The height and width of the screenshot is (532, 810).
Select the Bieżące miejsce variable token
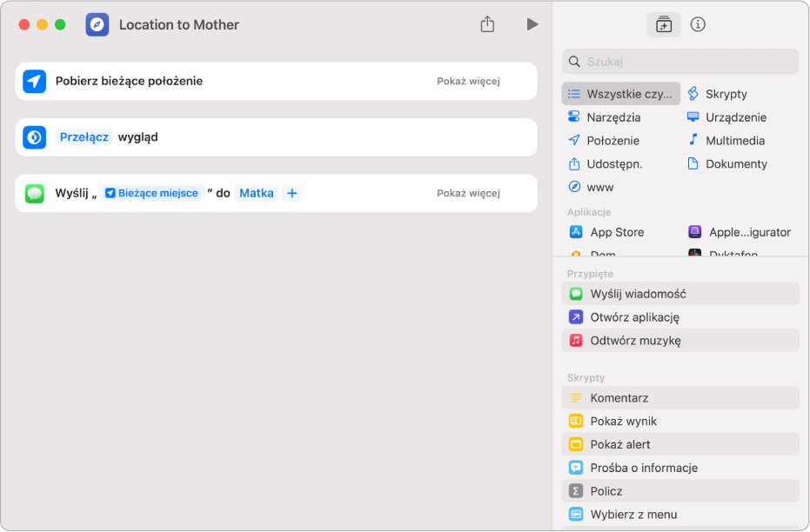(152, 193)
